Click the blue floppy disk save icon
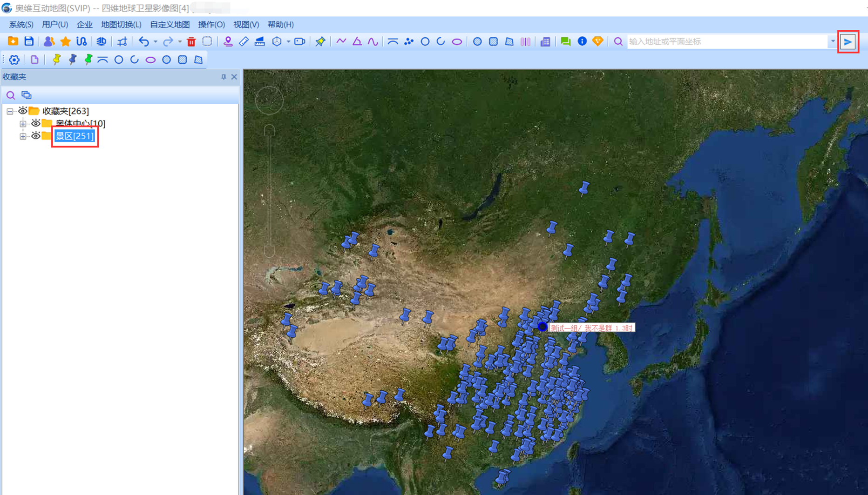Screen dimensions: 868x495 coord(29,41)
